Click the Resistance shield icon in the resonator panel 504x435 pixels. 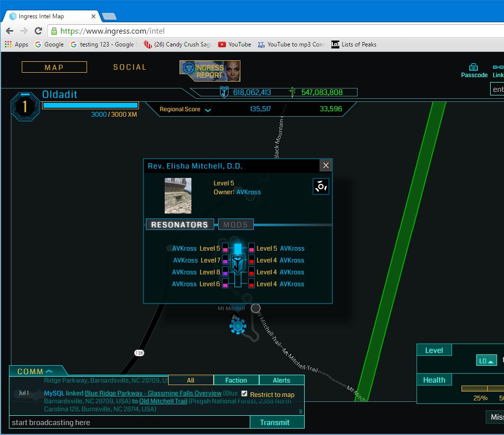click(x=238, y=264)
